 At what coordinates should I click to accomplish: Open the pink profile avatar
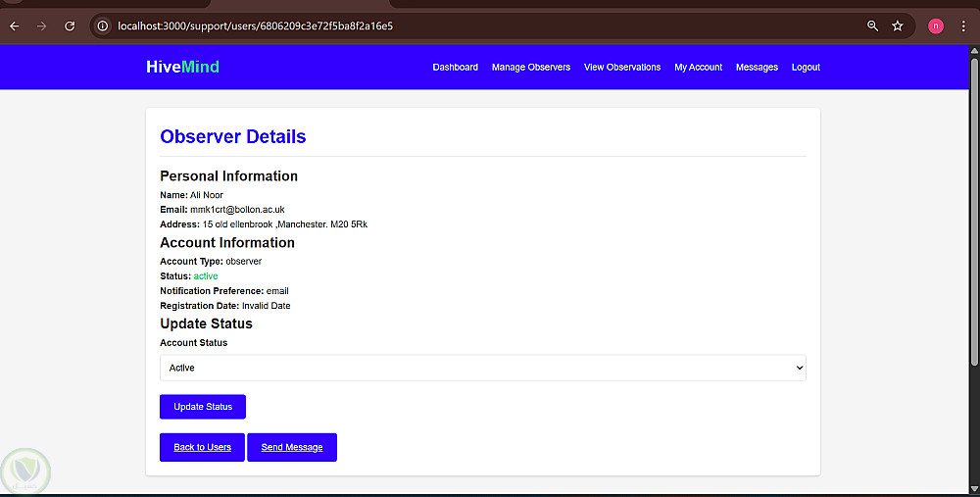(x=936, y=26)
